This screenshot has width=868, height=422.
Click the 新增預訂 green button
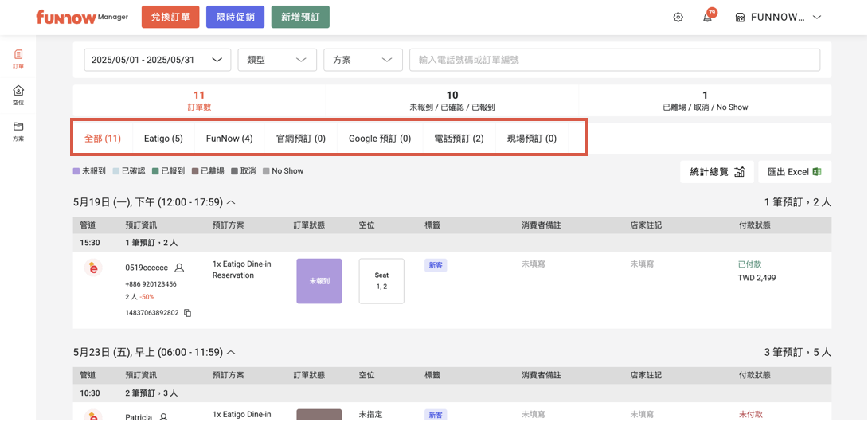click(299, 17)
